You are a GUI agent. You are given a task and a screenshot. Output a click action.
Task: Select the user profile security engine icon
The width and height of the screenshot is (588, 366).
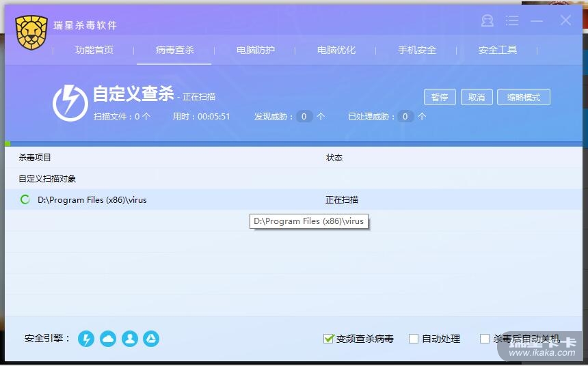click(x=130, y=339)
